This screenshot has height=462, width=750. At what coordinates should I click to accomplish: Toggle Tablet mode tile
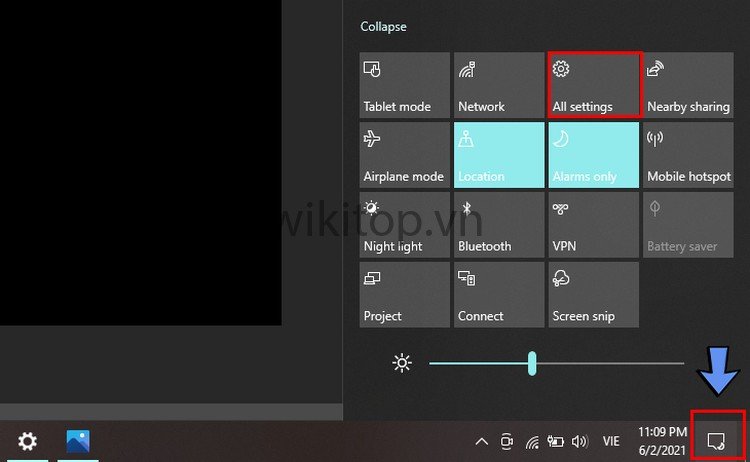(x=404, y=85)
